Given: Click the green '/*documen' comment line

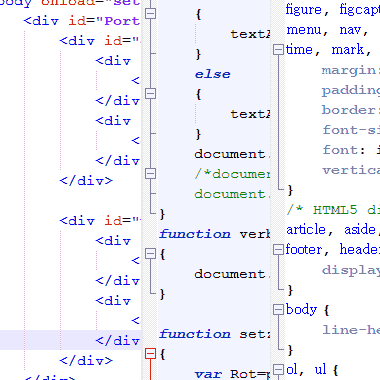Looking at the screenshot, I should [232, 174].
